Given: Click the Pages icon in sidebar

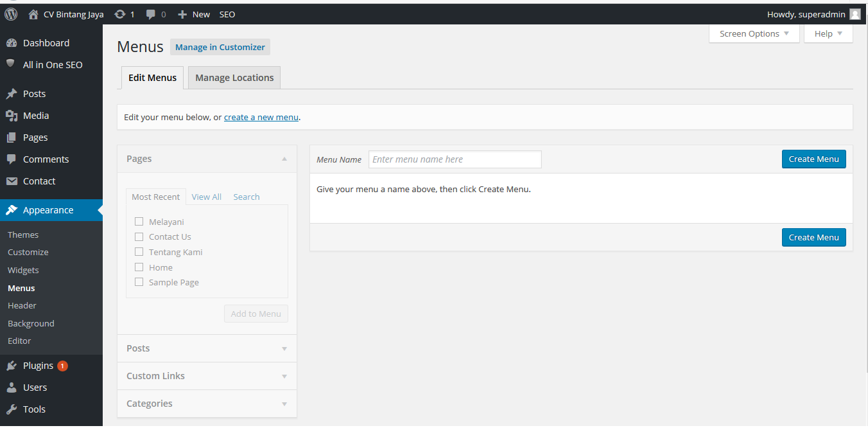Looking at the screenshot, I should [x=12, y=138].
